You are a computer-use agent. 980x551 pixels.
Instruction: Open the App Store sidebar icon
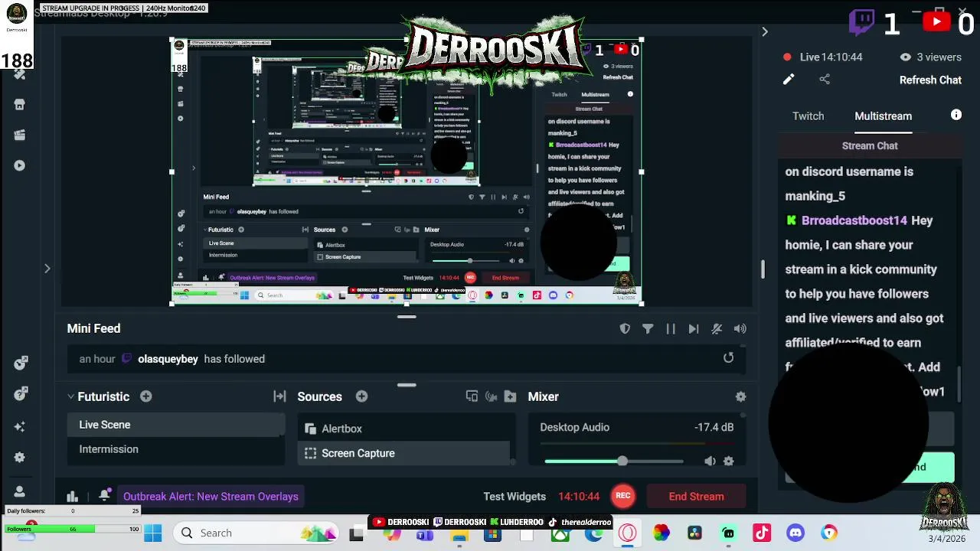[x=20, y=105]
